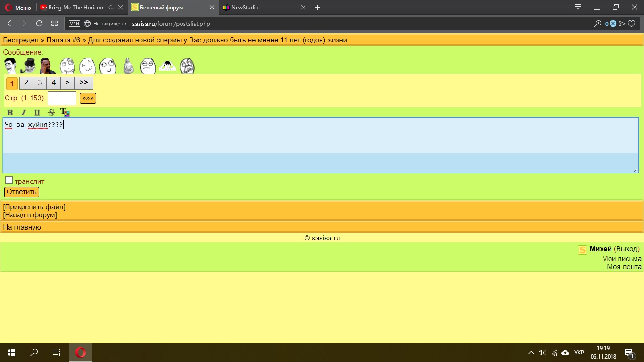This screenshot has width=644, height=362.
Task: Open the Opera Меню dropdown
Action: point(18,8)
